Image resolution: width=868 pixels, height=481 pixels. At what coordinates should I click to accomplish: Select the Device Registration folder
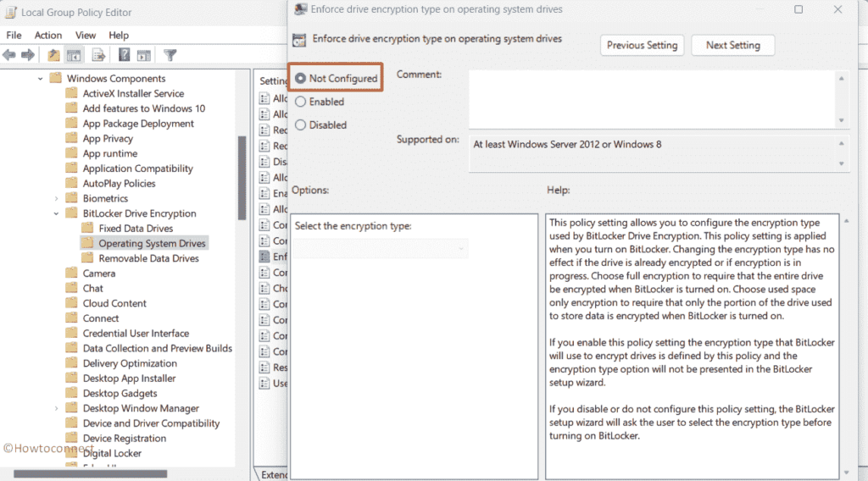coord(124,439)
